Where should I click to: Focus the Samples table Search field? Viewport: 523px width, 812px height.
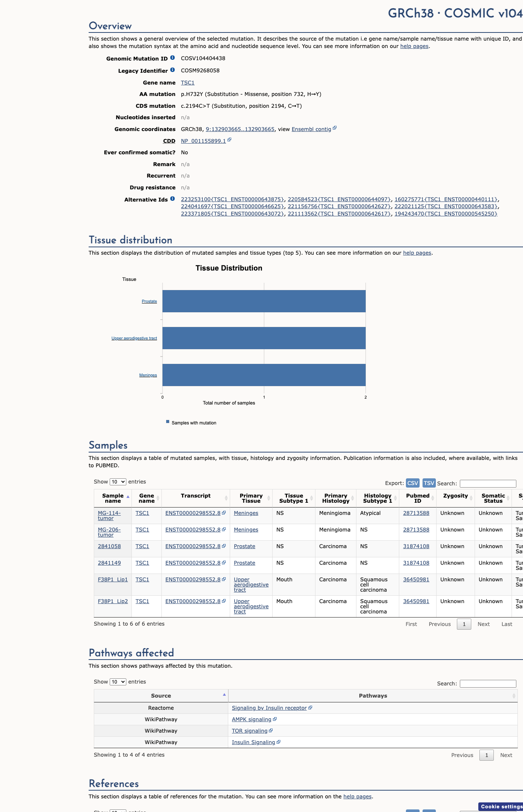point(488,484)
